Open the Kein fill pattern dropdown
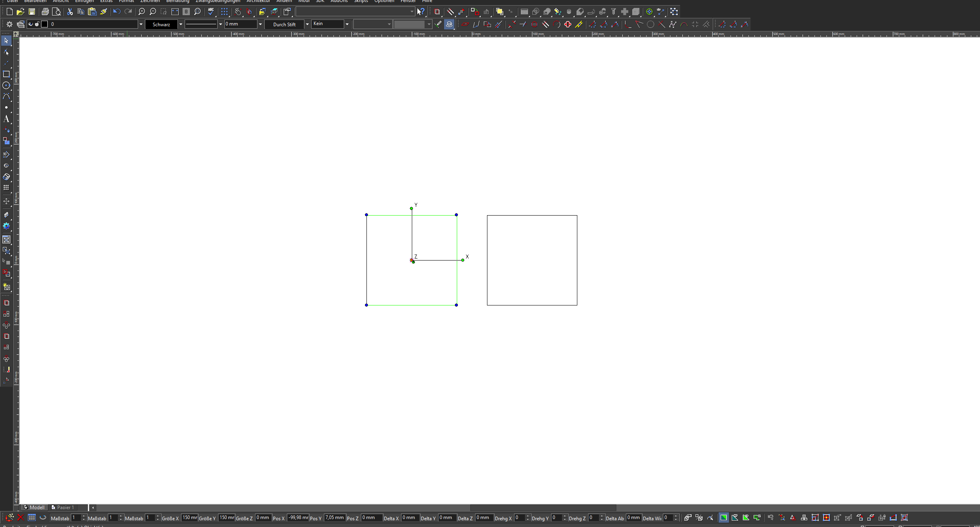The image size is (980, 527). click(347, 24)
